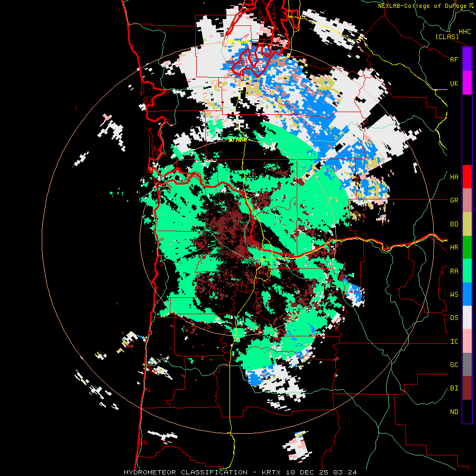Image resolution: width=476 pixels, height=476 pixels.
Task: Click the magenta UK legend color swatch
Action: [467, 83]
